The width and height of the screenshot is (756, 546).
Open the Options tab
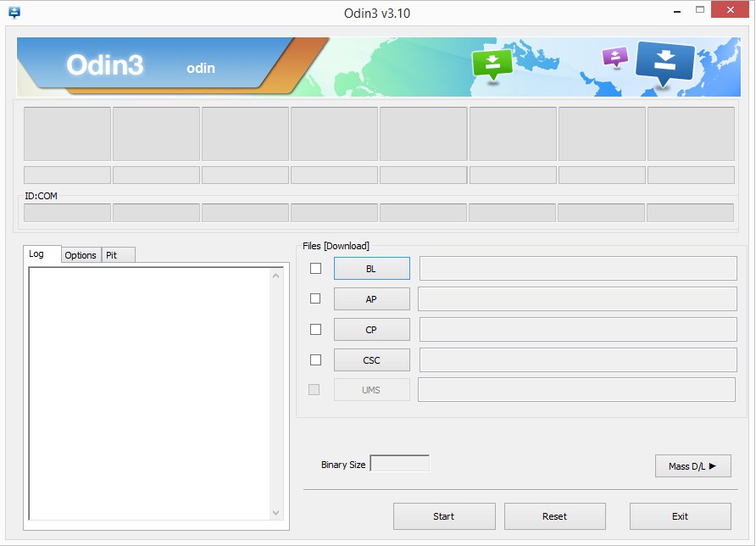[x=81, y=255]
